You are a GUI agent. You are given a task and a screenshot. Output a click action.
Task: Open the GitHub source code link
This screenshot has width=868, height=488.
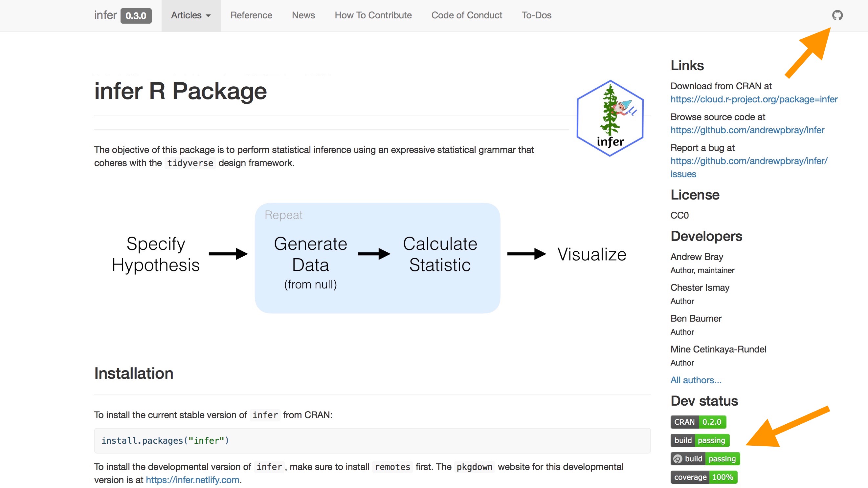coord(747,130)
